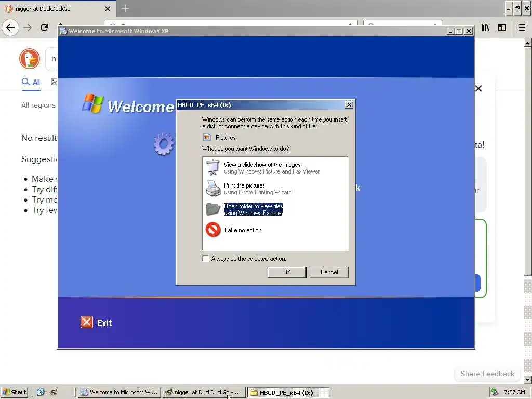532x399 pixels.
Task: Click the folder icon for Windows Explorer
Action: pos(213,209)
